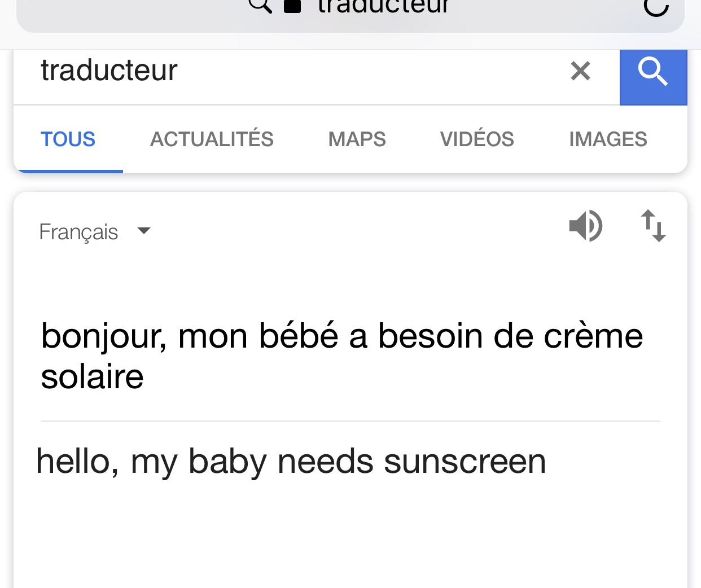Swap the translation languages

coord(654,226)
